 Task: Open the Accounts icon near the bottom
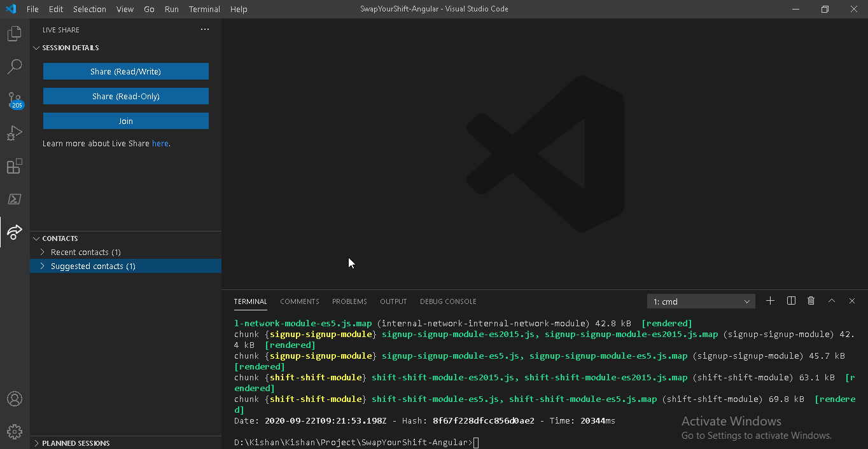14,398
